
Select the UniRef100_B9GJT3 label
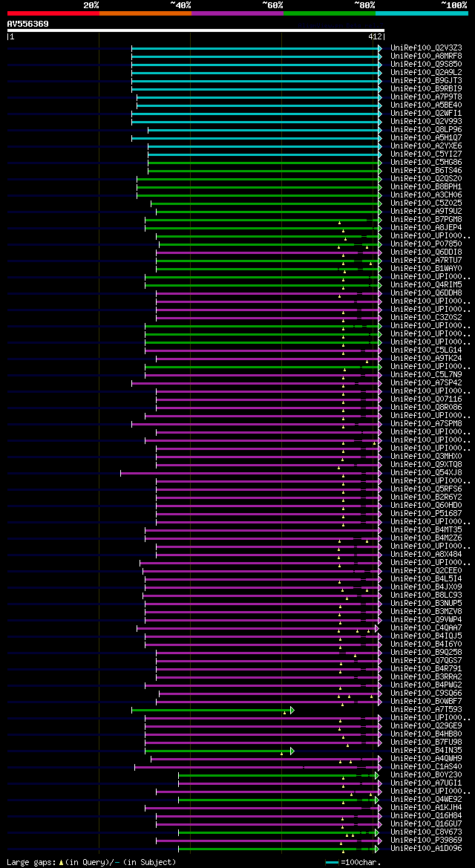click(x=426, y=81)
